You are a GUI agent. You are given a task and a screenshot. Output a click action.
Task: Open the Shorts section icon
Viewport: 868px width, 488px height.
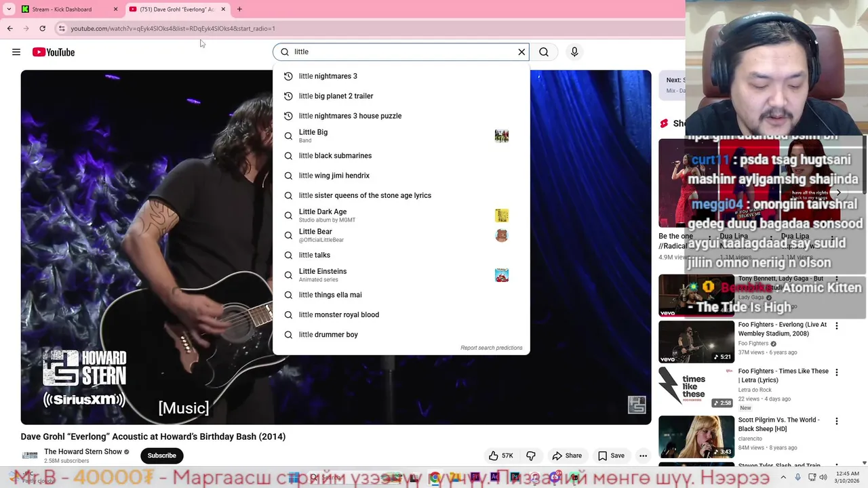(x=665, y=123)
